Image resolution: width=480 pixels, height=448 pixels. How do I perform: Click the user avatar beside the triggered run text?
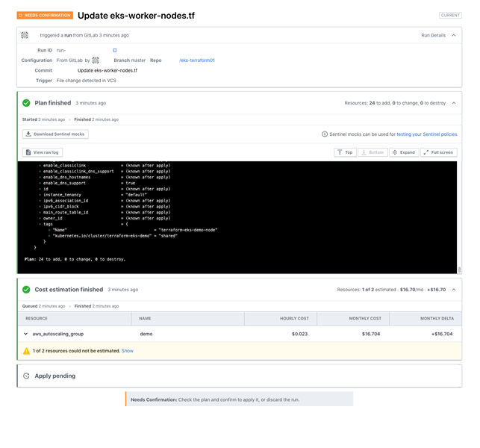[25, 35]
